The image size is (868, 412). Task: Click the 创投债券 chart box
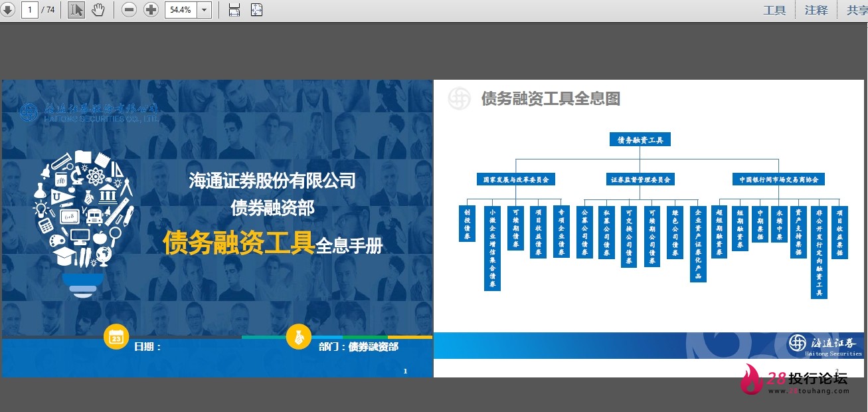pos(468,223)
